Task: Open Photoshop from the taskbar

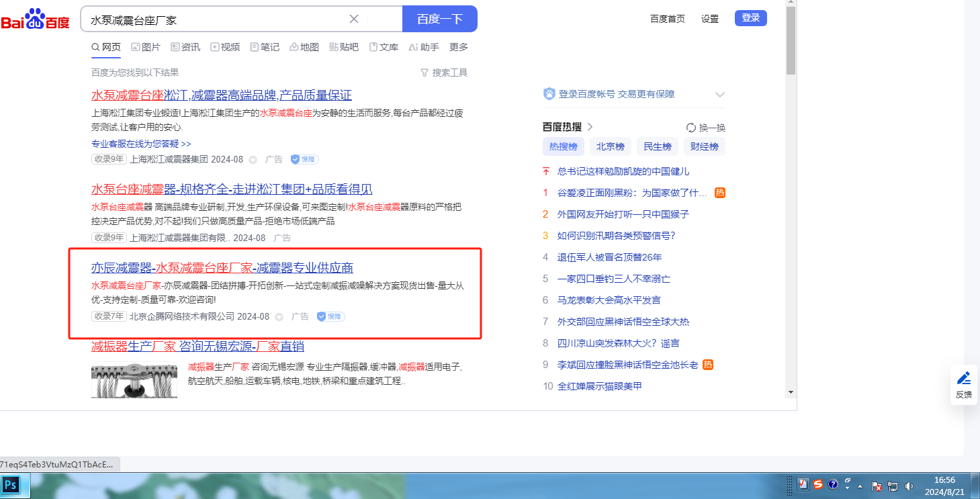Action: 11,485
